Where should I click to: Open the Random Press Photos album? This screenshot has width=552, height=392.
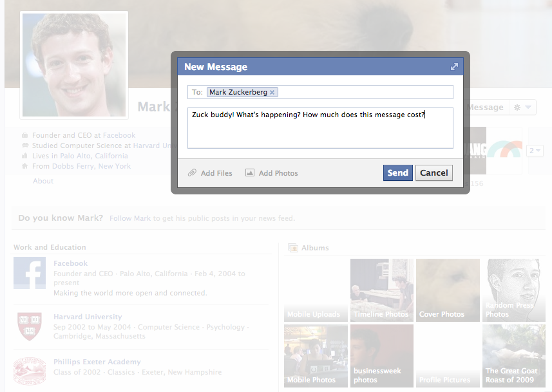pyautogui.click(x=513, y=290)
